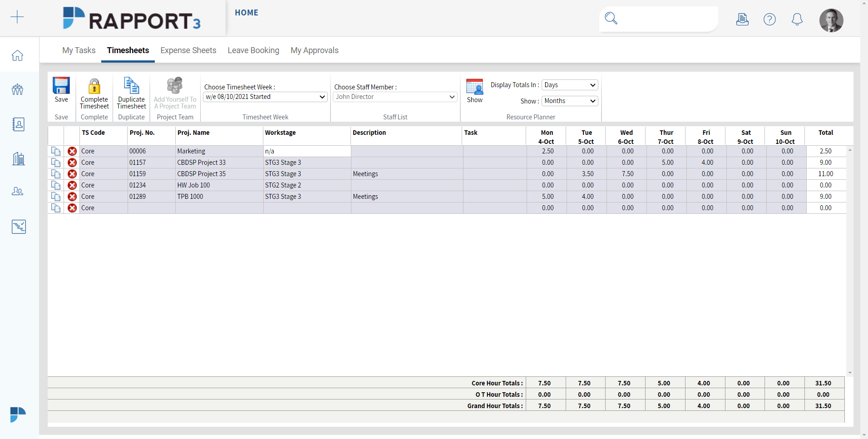Image resolution: width=868 pixels, height=439 pixels.
Task: Open the Leave Booking tab
Action: coord(253,50)
